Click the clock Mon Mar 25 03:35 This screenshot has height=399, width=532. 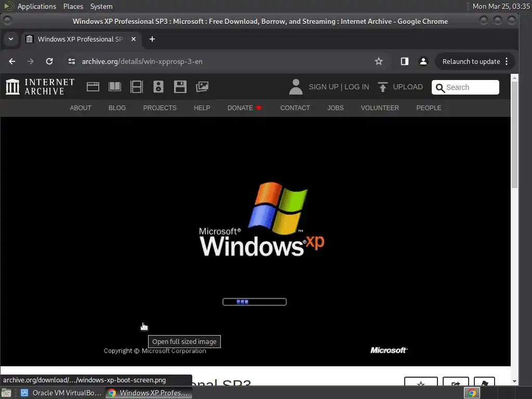(501, 6)
